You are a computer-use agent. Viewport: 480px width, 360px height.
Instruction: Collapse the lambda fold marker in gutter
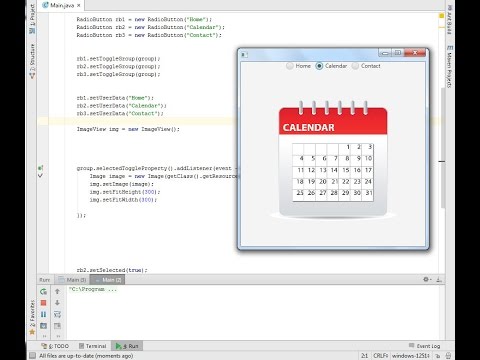point(40,175)
